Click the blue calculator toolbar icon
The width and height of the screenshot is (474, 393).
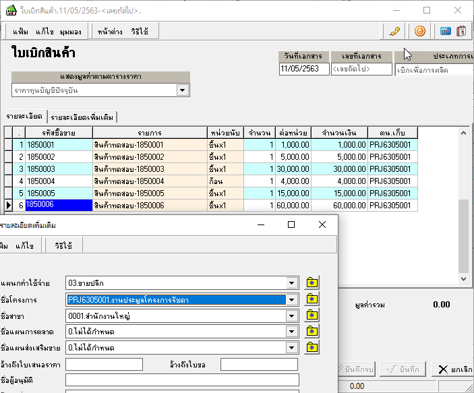[x=445, y=31]
